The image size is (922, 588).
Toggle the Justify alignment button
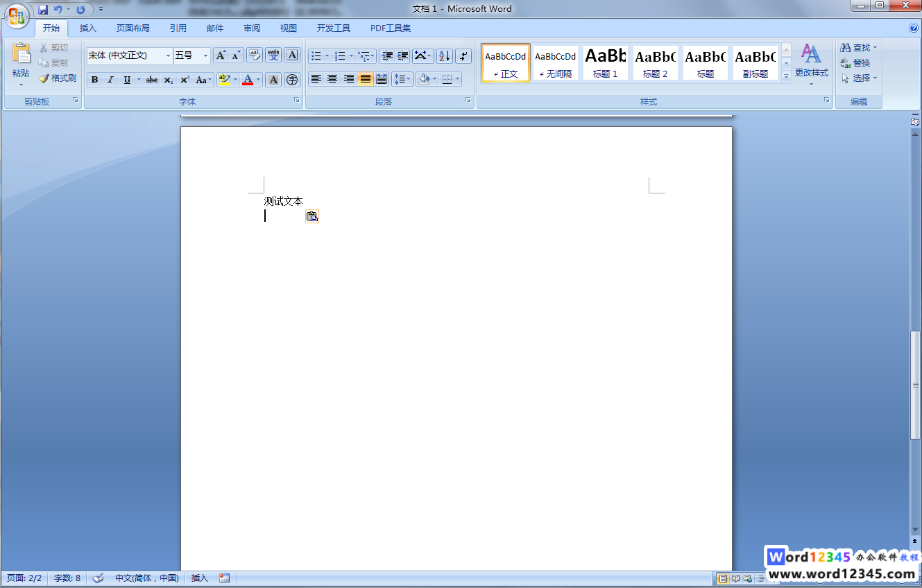(365, 79)
